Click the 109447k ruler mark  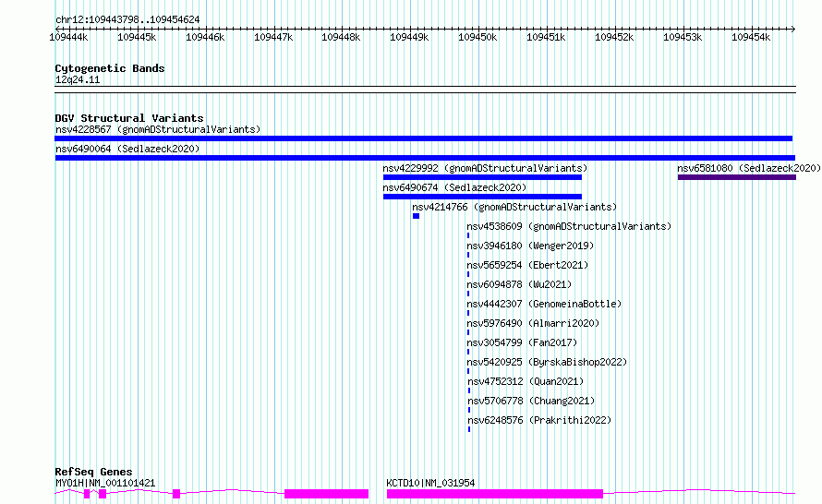(273, 37)
